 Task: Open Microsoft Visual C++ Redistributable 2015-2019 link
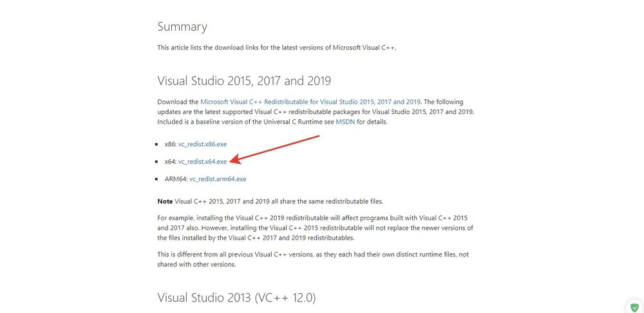[x=310, y=102]
